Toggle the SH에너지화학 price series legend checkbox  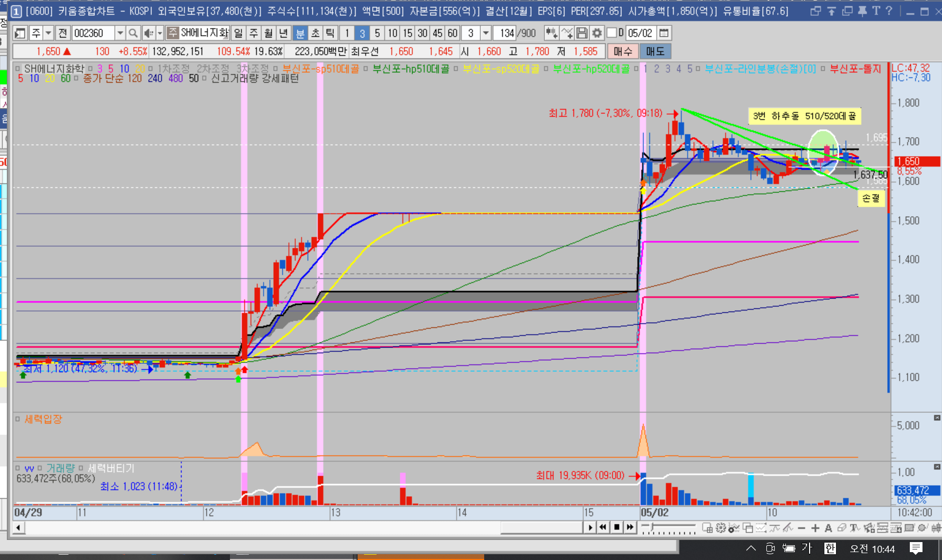(18, 69)
